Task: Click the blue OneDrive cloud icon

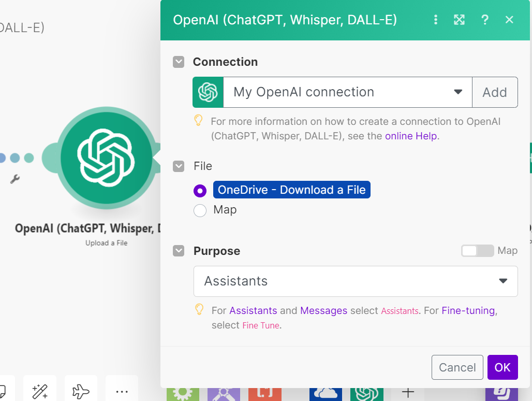Action: pyautogui.click(x=326, y=394)
